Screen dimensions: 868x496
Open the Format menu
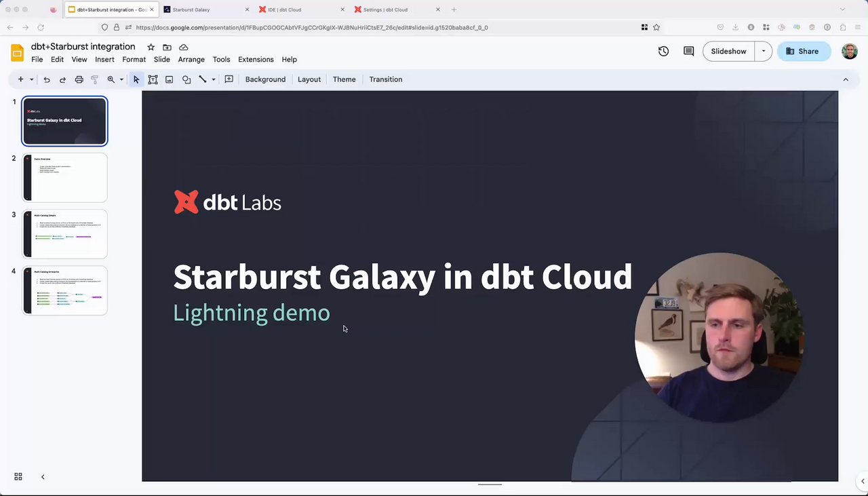(134, 60)
